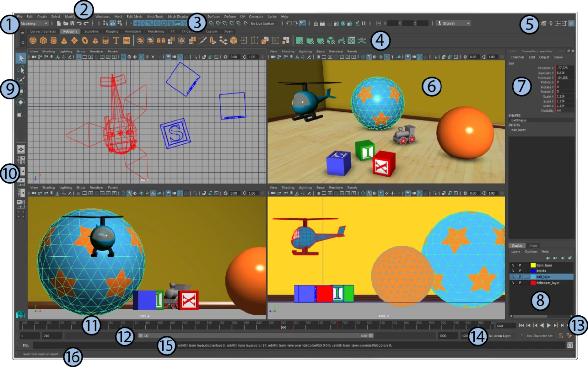Click the red helicoper_layer color swatch
The image size is (588, 367).
(x=533, y=283)
